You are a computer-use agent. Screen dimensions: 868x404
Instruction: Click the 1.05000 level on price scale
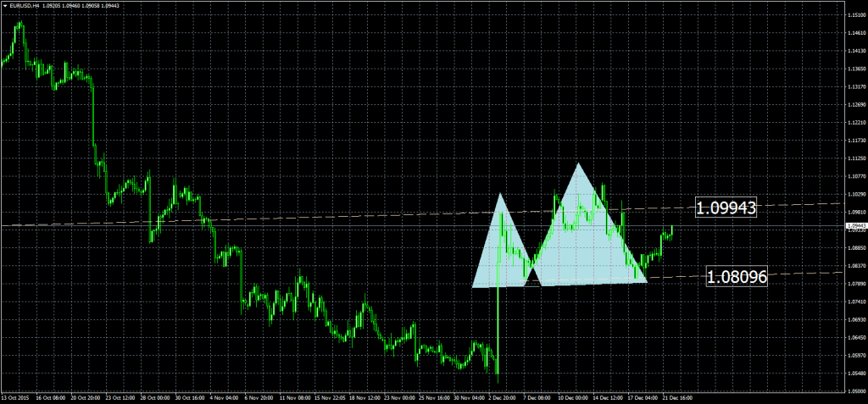tap(855, 391)
